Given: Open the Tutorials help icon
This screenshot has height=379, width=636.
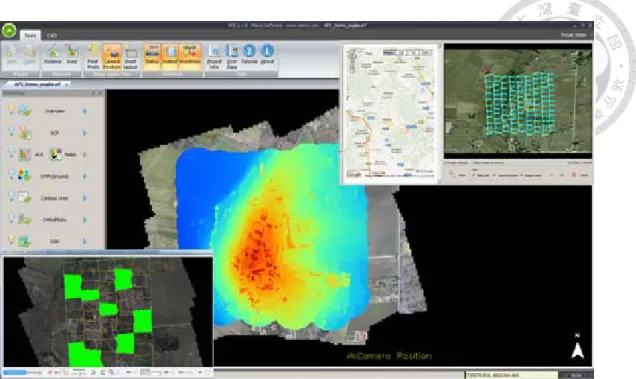Looking at the screenshot, I should tap(249, 54).
